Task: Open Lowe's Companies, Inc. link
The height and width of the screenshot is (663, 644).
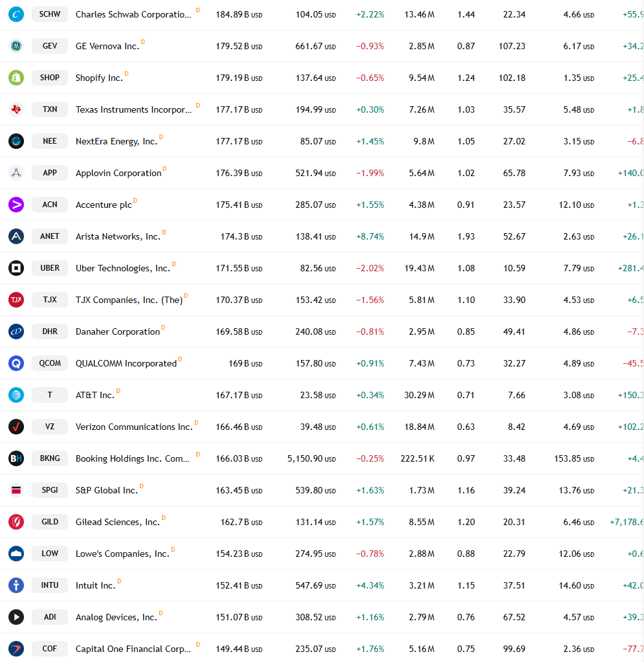Action: 122,554
